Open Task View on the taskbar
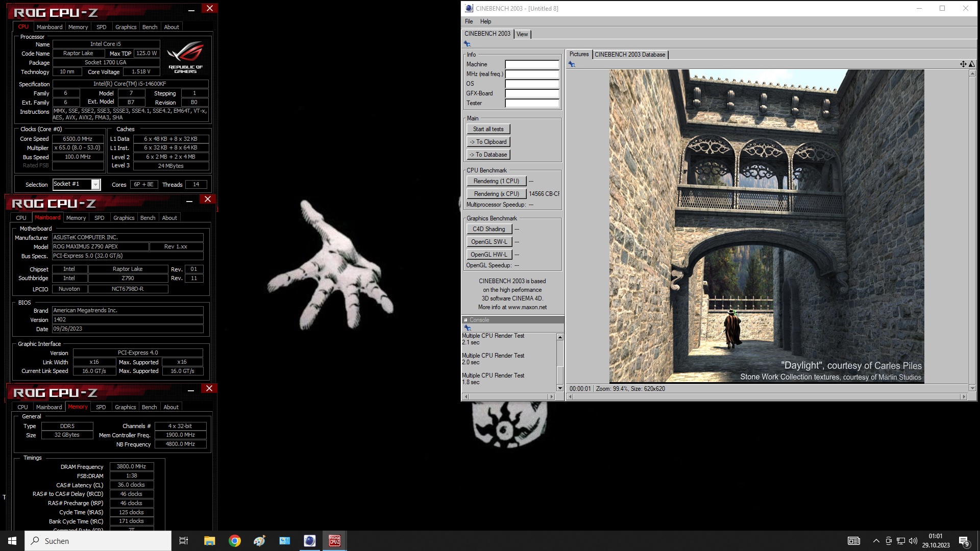This screenshot has height=551, width=980. click(x=184, y=541)
